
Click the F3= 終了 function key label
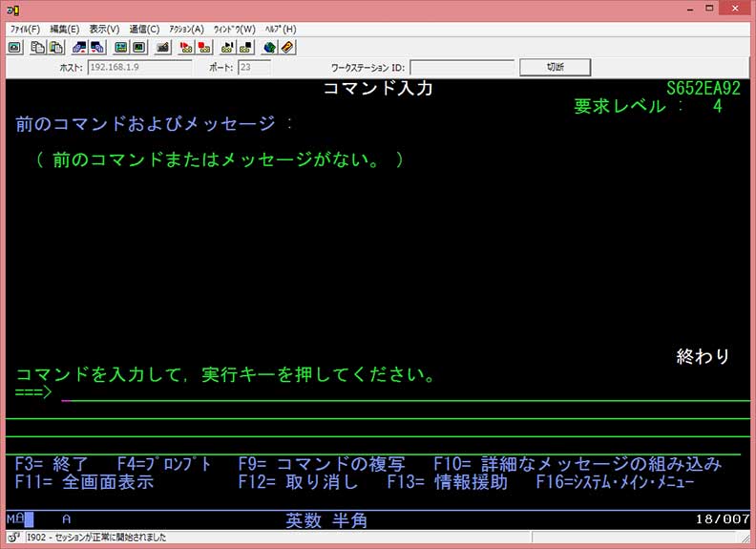tap(52, 464)
